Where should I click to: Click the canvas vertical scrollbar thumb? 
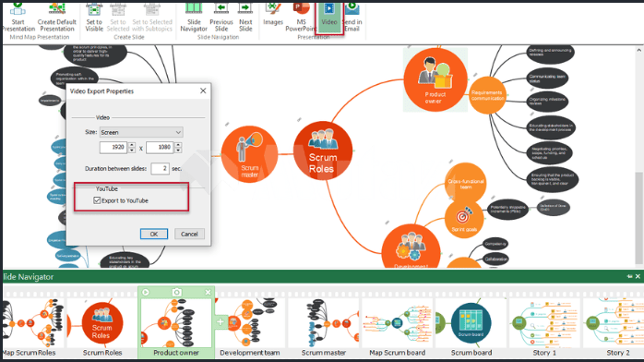638,218
